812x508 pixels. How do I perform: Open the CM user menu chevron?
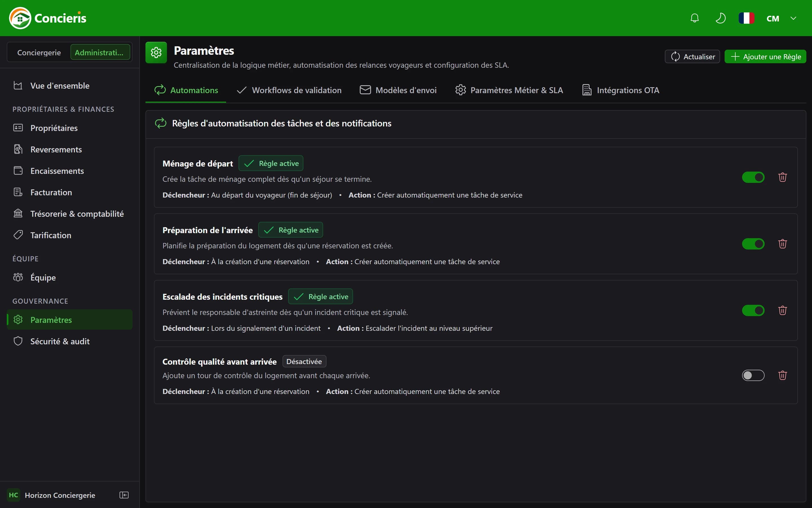(793, 18)
